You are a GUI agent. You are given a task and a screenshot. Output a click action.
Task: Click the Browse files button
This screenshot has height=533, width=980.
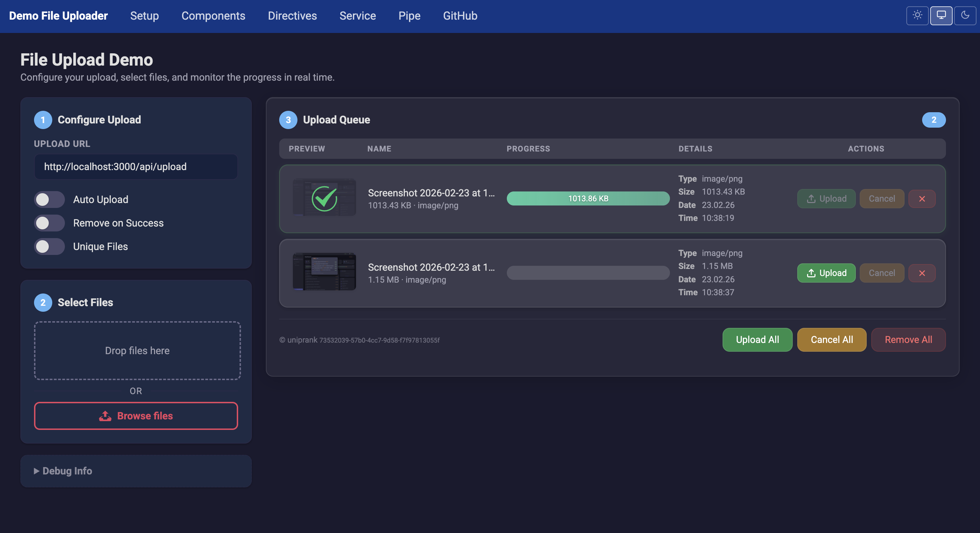(136, 416)
